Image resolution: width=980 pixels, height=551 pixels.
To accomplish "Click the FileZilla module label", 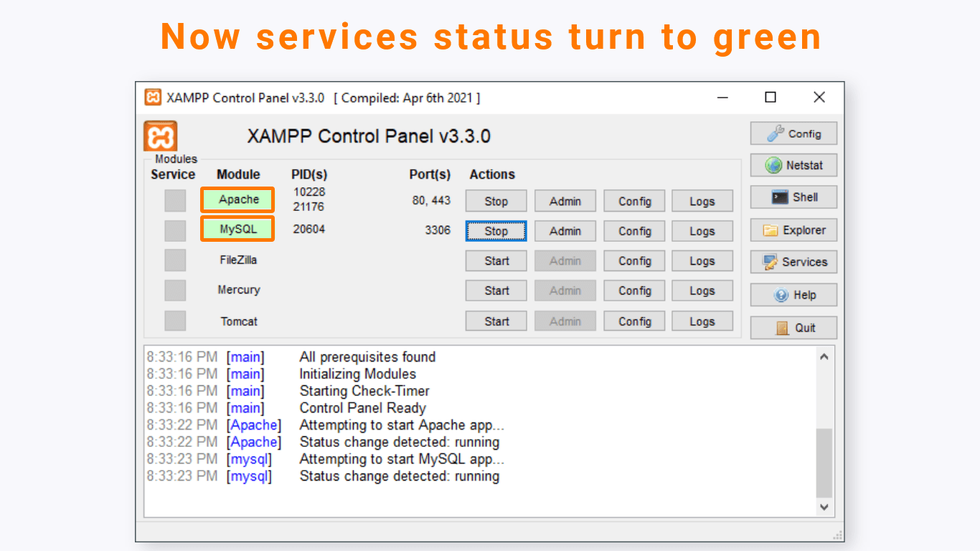I will [238, 260].
